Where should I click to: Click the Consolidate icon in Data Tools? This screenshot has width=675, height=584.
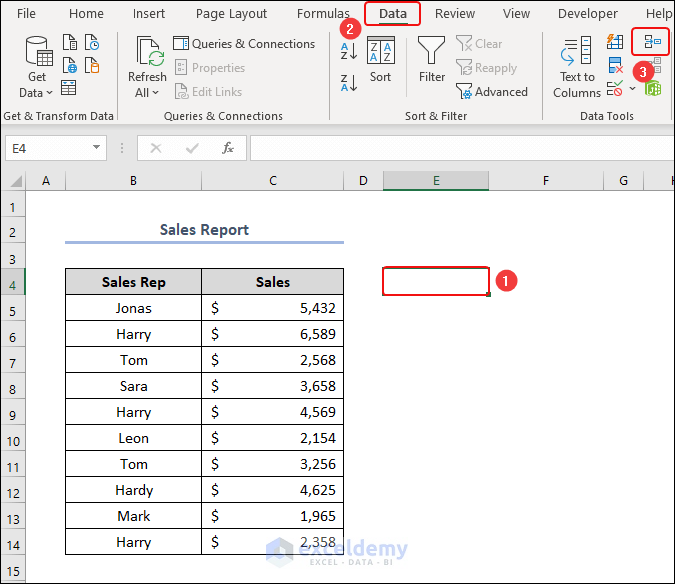651,42
